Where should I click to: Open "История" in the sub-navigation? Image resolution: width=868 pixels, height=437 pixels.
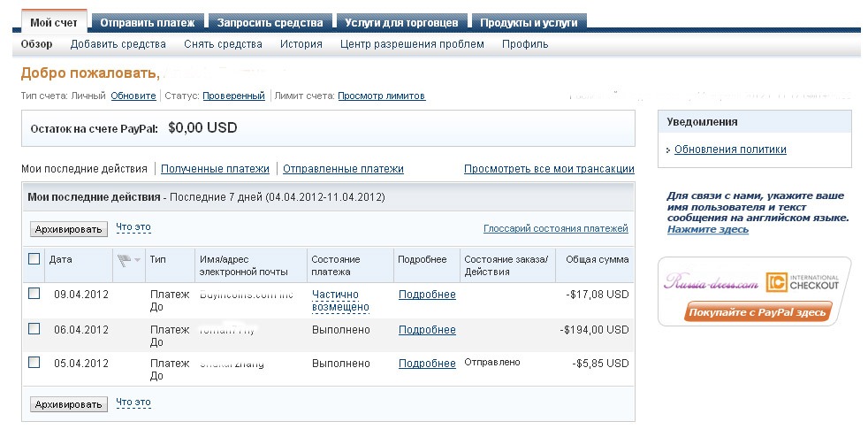(x=301, y=44)
